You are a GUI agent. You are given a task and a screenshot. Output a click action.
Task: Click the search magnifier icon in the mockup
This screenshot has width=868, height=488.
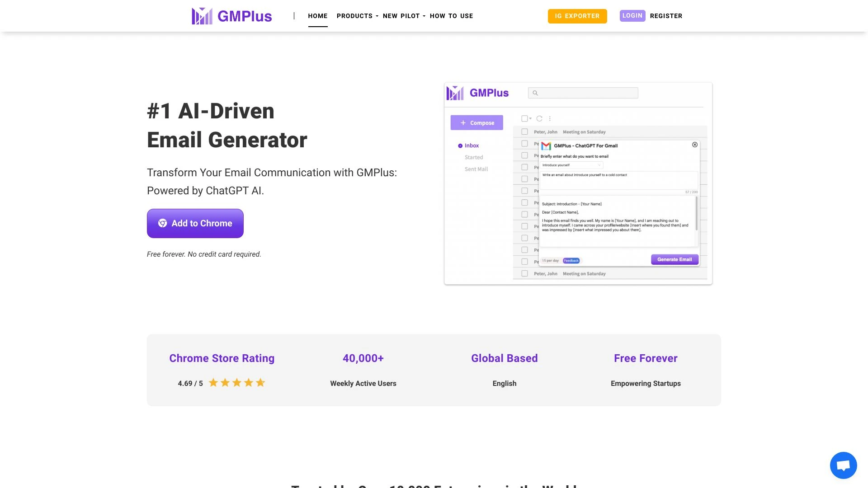(x=535, y=93)
